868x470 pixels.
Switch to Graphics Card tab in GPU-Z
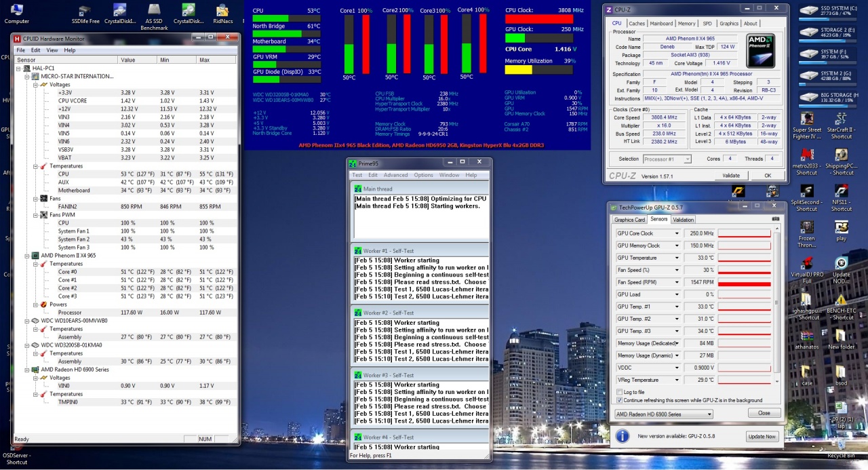pyautogui.click(x=629, y=220)
